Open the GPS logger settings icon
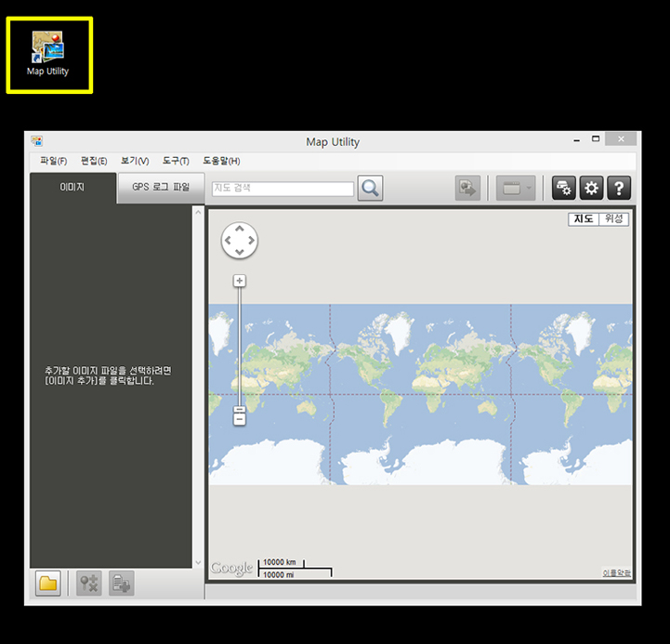670x644 pixels. coord(564,188)
